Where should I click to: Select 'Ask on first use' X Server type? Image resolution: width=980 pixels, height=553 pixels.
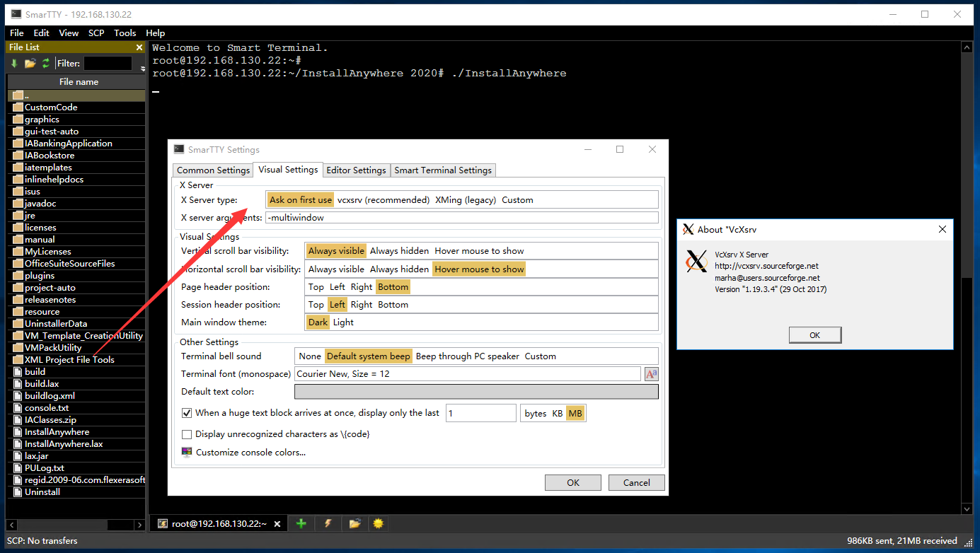point(301,200)
